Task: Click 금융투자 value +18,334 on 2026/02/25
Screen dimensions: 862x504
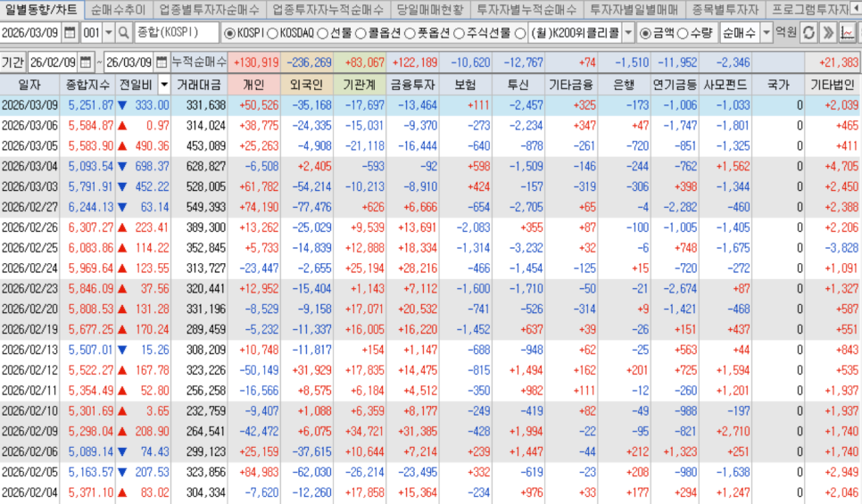Action: 418,247
